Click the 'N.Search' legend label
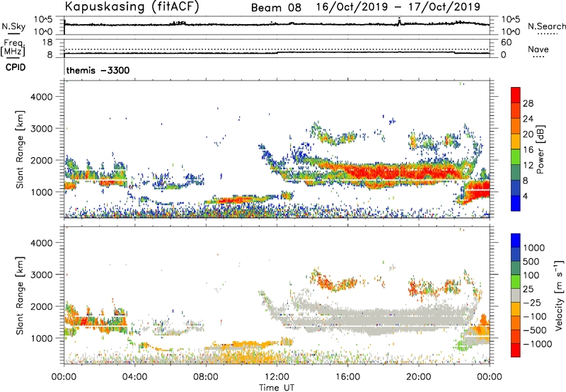Viewport: 566px width, 392px height. 547,26
